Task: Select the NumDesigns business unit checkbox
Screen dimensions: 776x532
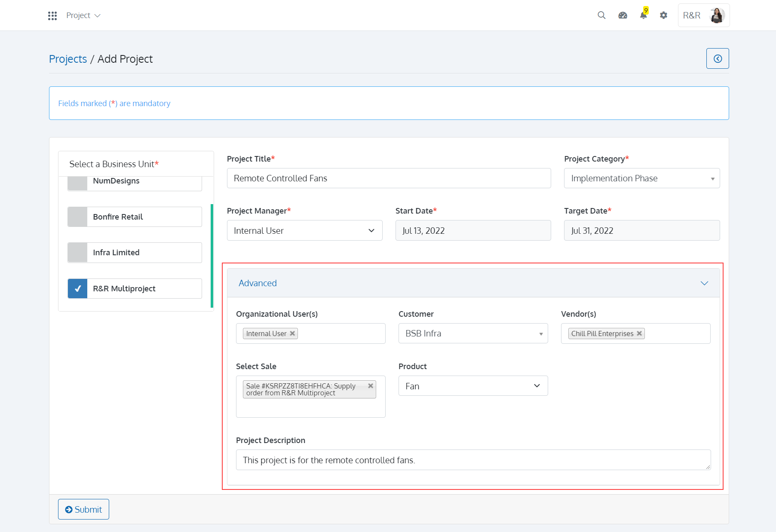Action: click(x=77, y=183)
